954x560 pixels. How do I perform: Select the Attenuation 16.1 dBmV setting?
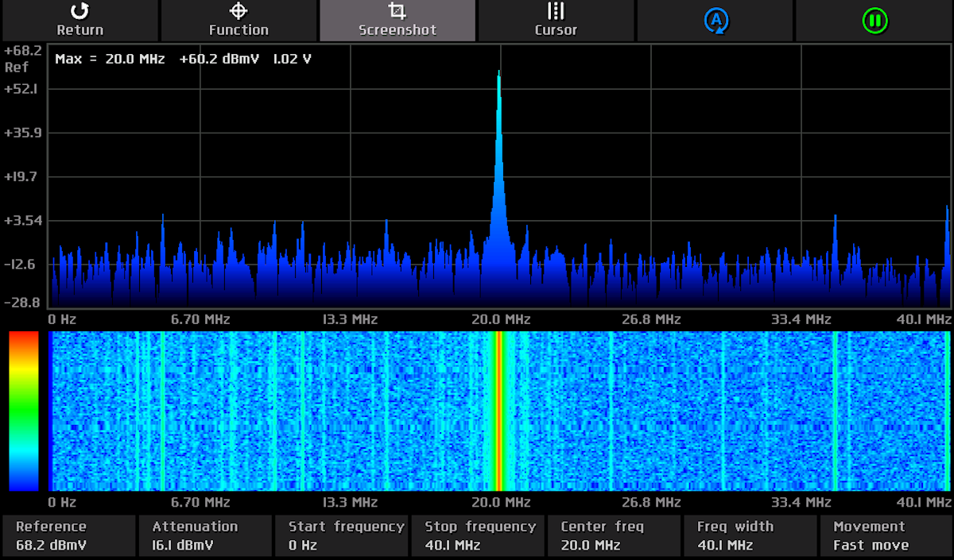pos(204,536)
